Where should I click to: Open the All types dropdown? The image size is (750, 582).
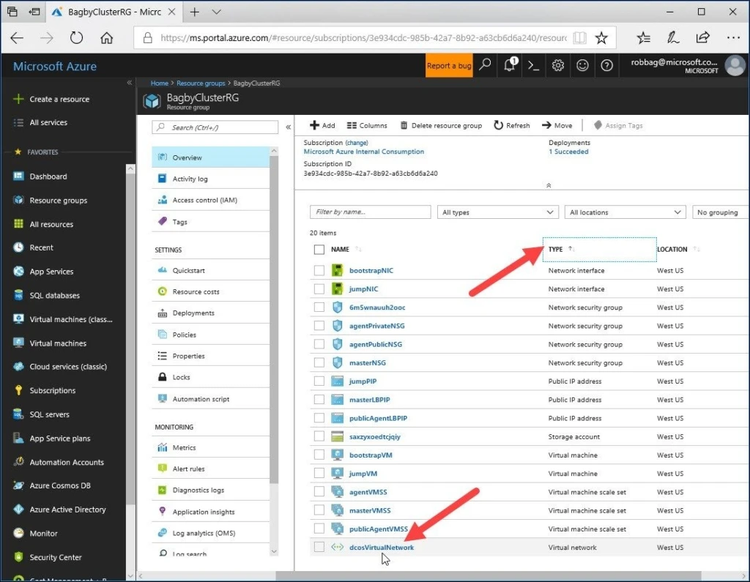pos(497,212)
